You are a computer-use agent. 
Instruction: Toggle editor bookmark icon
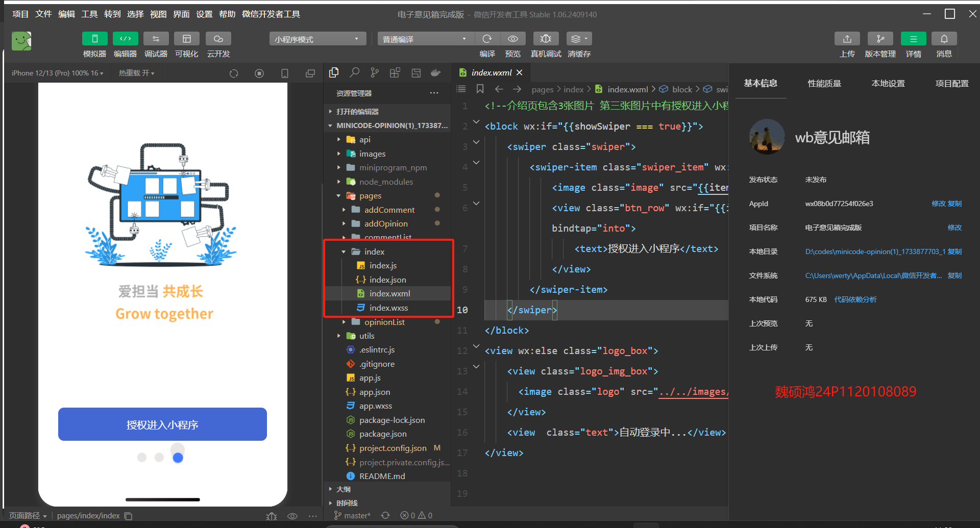point(480,89)
